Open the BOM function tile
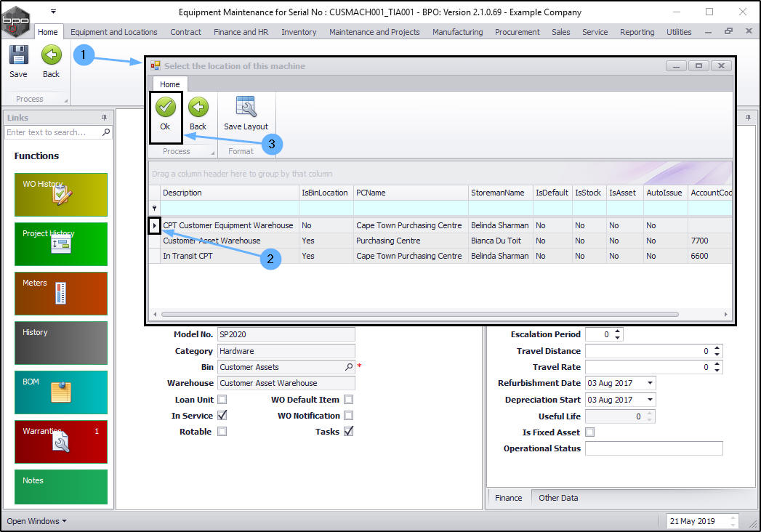This screenshot has height=532, width=761. (61, 392)
